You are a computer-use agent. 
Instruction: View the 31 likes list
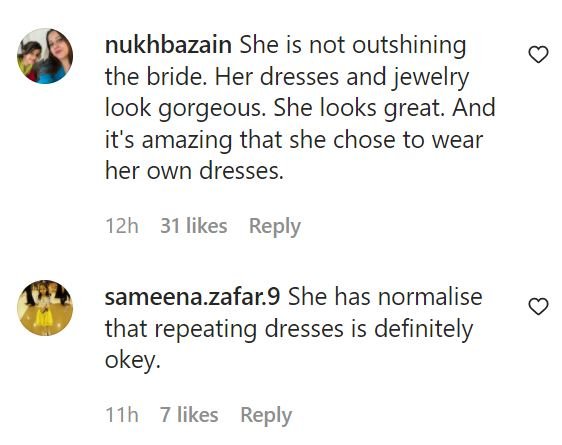click(194, 226)
